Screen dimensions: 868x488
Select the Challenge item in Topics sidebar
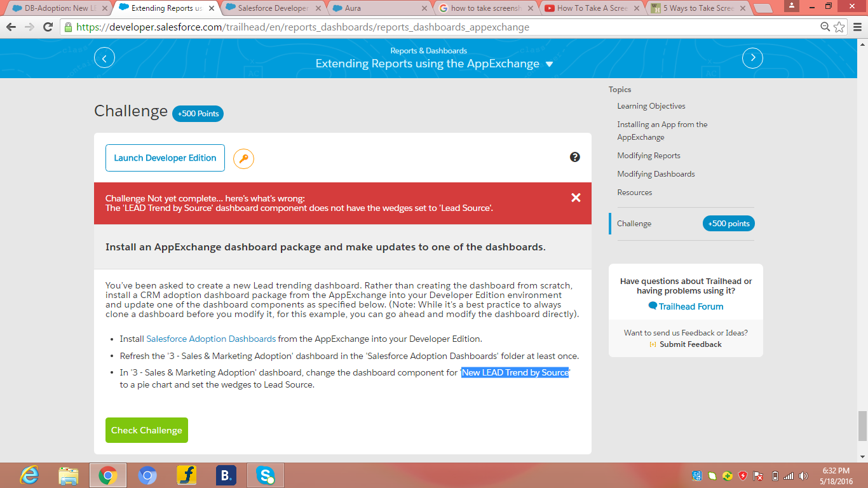[634, 224]
